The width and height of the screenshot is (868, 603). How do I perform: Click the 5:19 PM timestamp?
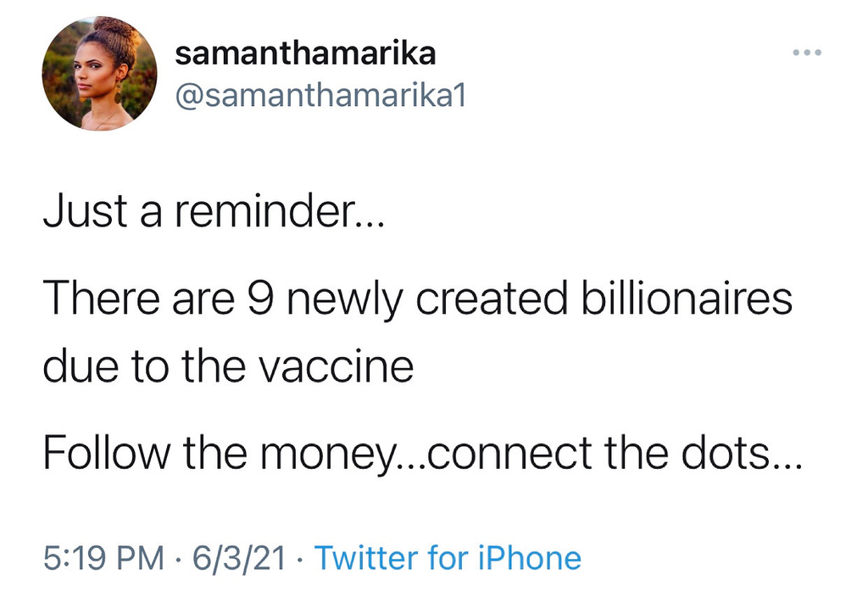tap(103, 558)
